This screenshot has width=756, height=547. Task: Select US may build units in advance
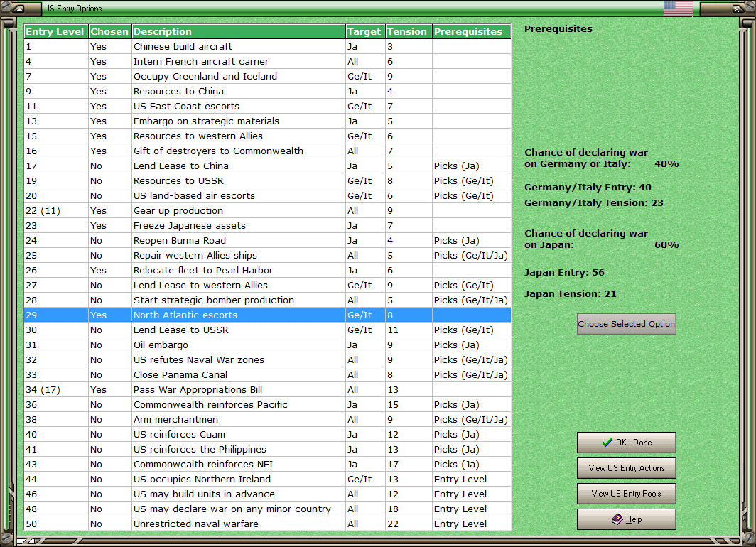tap(268, 494)
